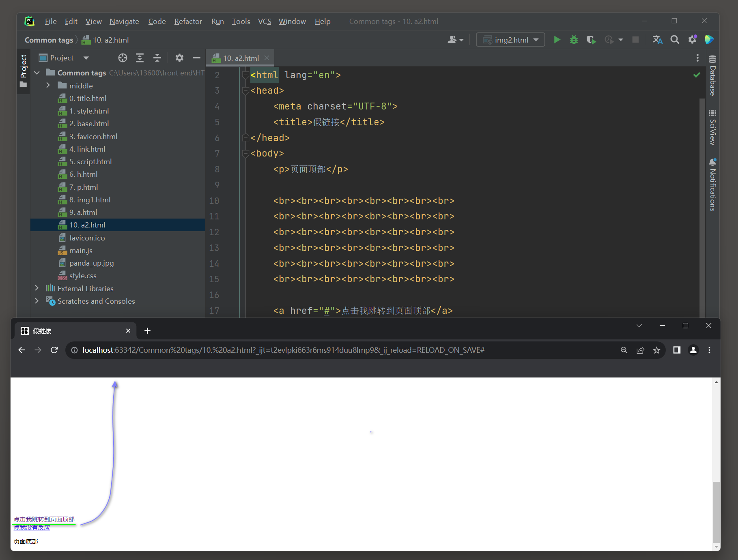The height and width of the screenshot is (560, 738).
Task: Open user account dropdown arrow
Action: point(461,40)
